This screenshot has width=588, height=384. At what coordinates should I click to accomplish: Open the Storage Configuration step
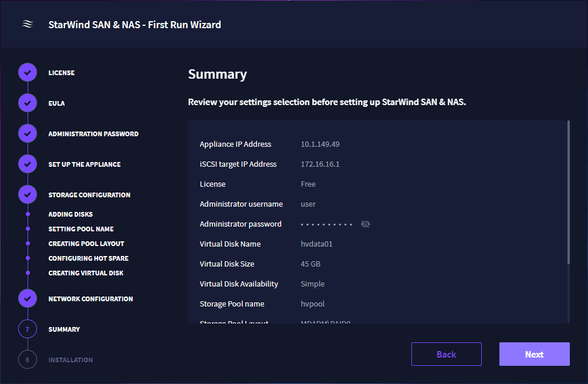(x=89, y=195)
